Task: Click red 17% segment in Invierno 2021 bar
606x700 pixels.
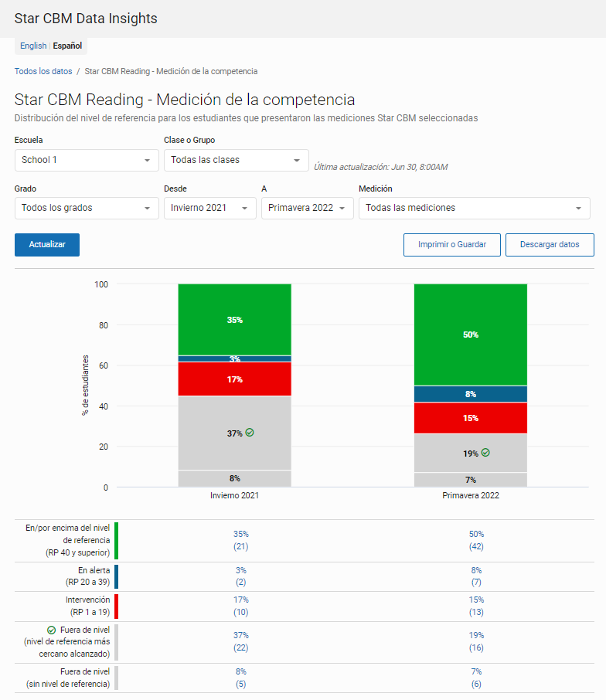Action: tap(234, 379)
